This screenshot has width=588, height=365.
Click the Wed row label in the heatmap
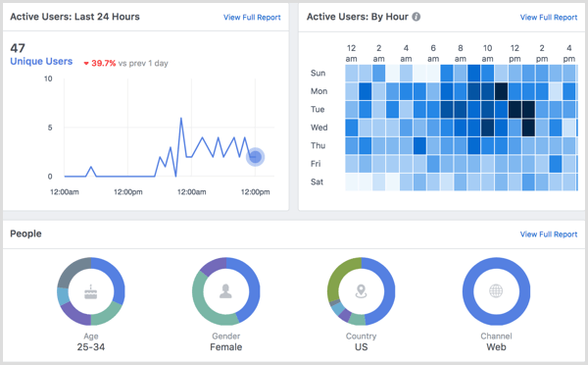point(319,128)
